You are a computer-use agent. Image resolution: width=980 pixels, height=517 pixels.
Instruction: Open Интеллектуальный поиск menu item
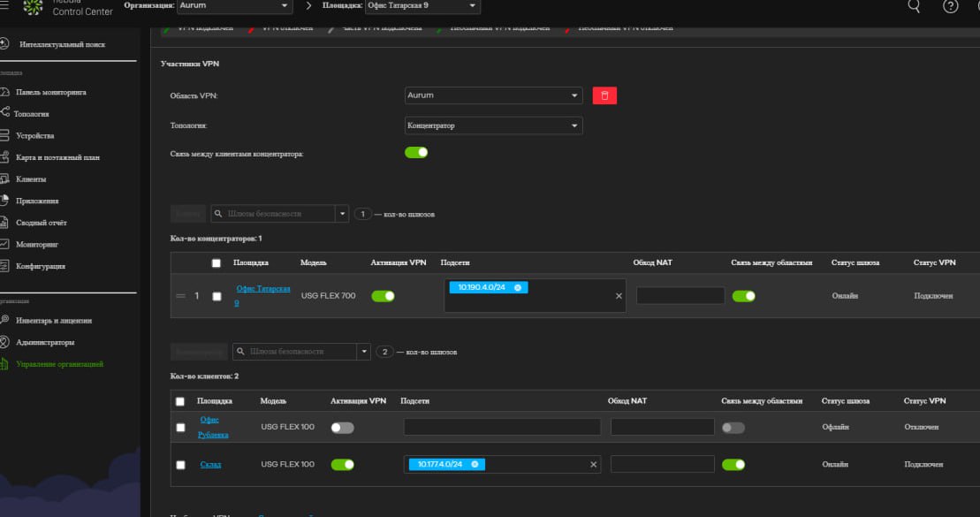(x=62, y=44)
